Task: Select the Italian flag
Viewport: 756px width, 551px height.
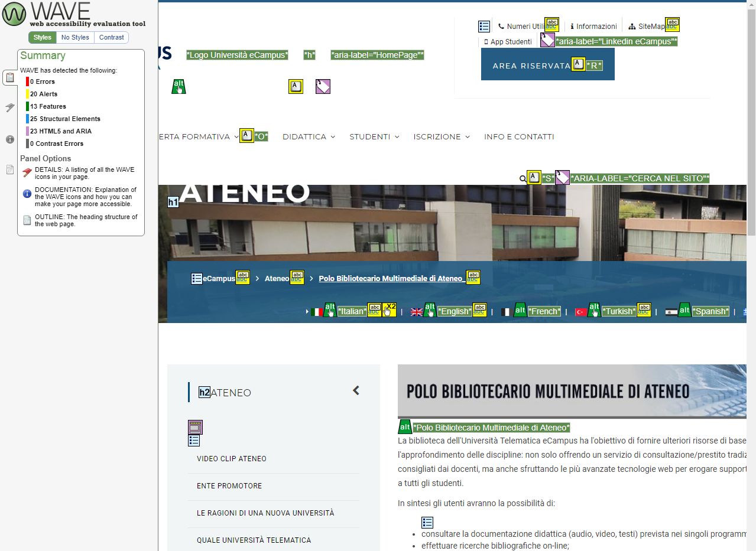Action: click(x=316, y=312)
